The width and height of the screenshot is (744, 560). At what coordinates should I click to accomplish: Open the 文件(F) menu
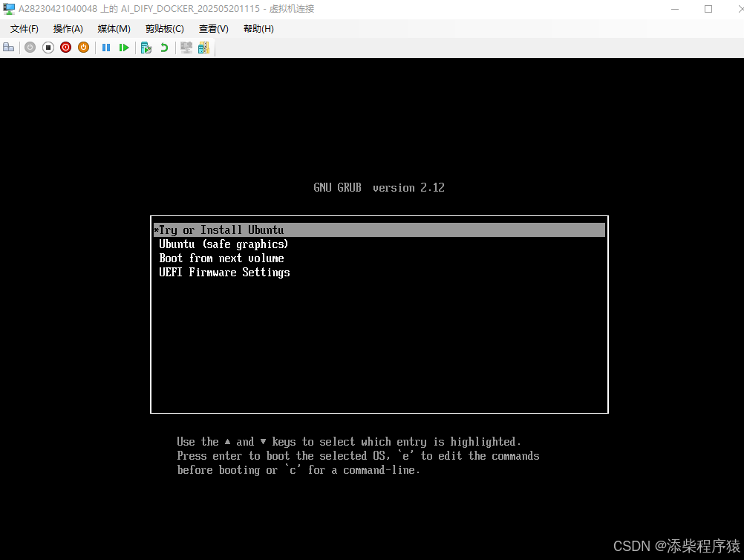point(25,29)
